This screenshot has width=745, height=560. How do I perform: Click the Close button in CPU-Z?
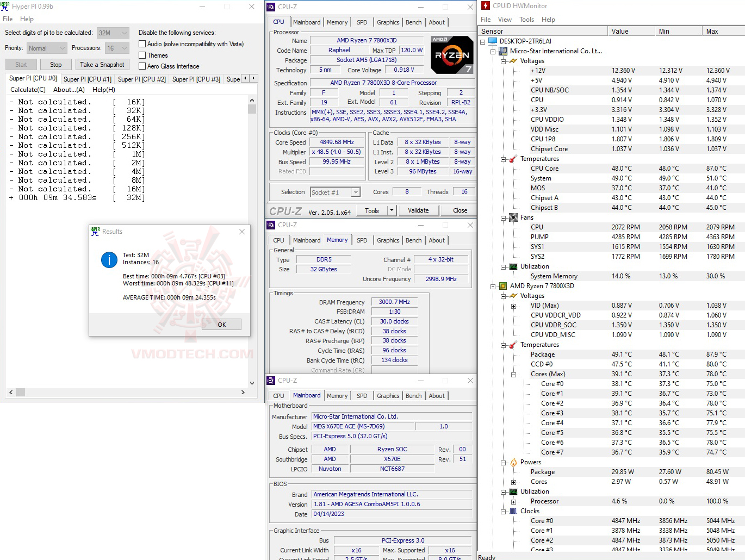click(x=460, y=210)
